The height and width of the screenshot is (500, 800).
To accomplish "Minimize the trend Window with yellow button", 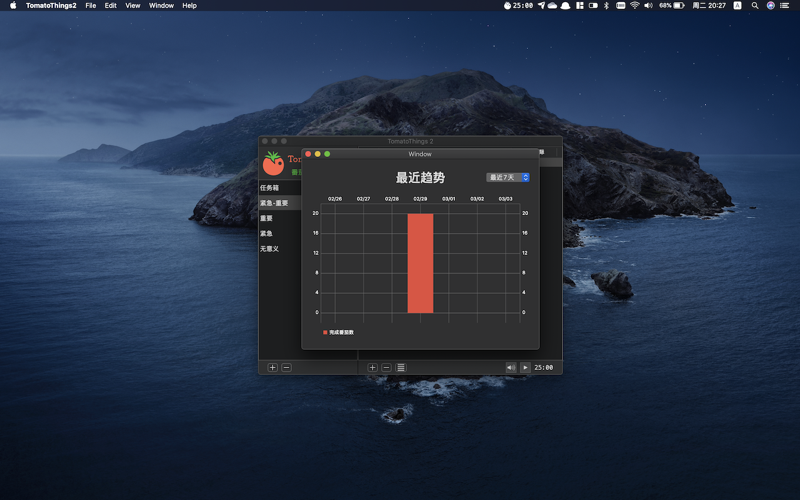I will pos(317,154).
